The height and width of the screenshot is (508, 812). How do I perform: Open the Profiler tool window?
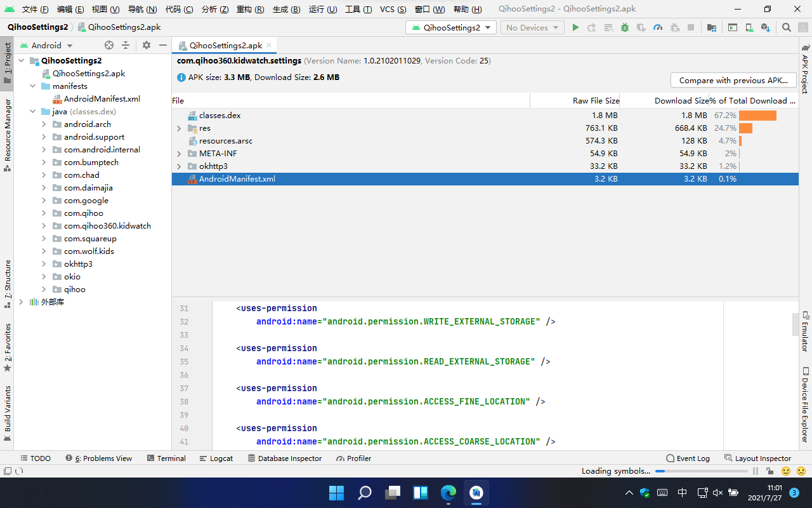tap(354, 458)
